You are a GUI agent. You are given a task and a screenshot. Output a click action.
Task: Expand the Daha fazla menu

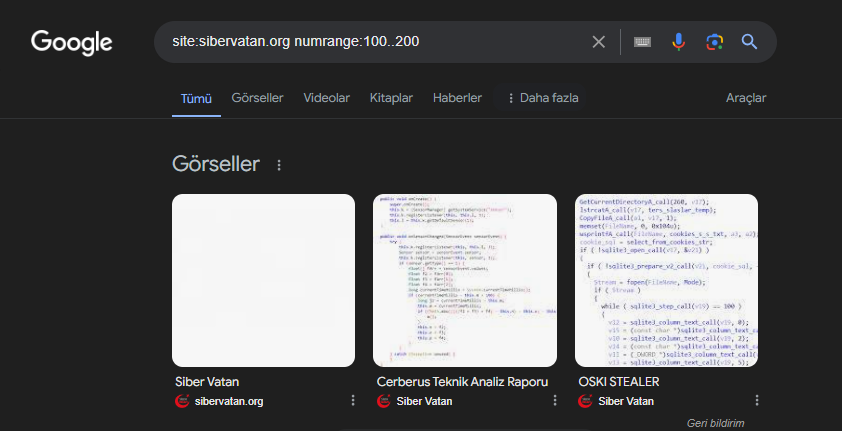(543, 98)
